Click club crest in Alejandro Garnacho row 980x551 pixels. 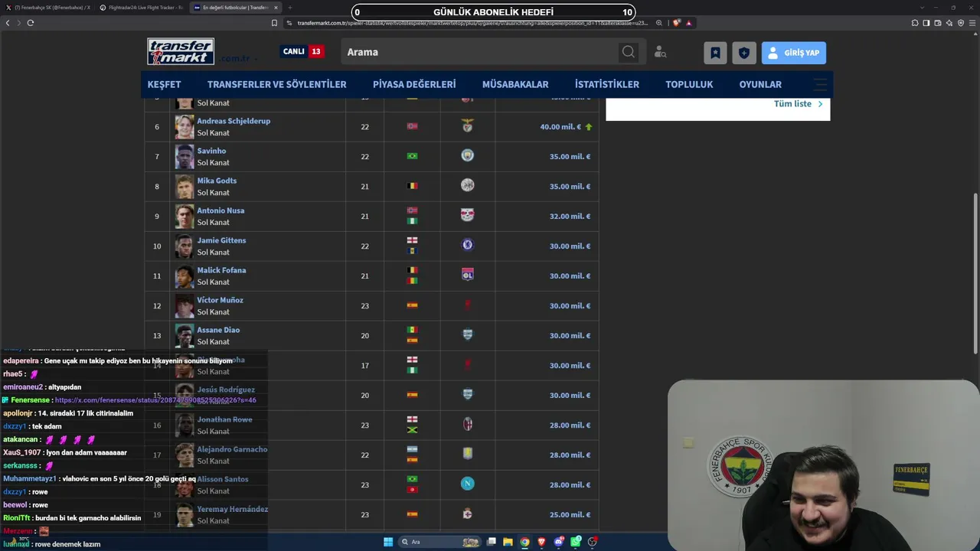[468, 455]
